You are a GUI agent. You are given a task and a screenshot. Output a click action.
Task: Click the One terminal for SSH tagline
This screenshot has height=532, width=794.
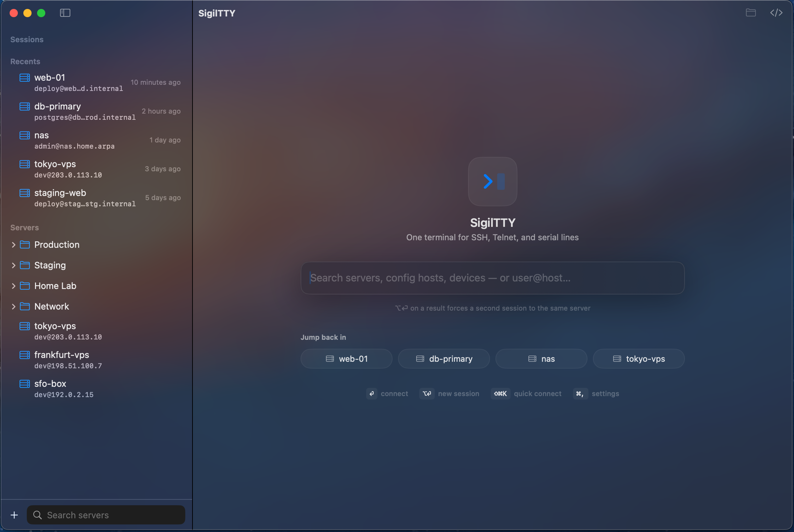[x=492, y=238]
